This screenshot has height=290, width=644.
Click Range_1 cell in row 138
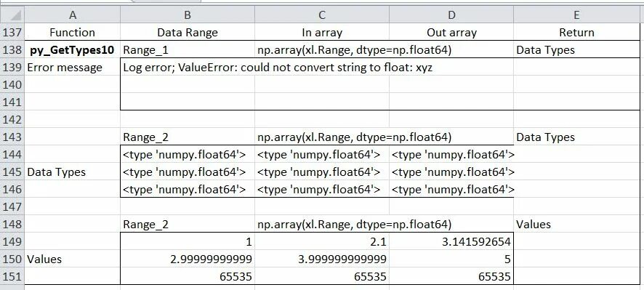[x=188, y=49]
